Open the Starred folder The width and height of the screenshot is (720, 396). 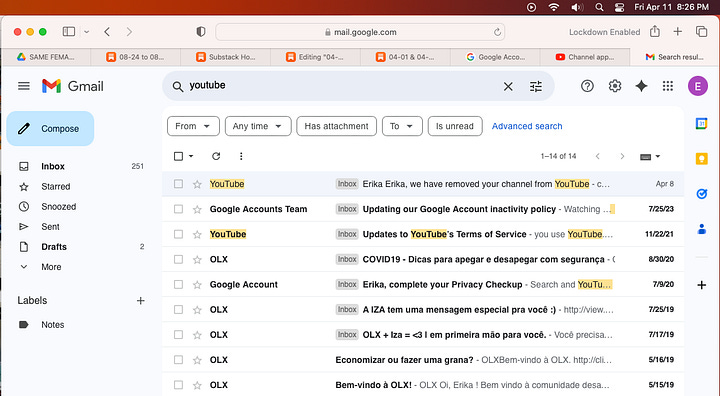click(56, 187)
